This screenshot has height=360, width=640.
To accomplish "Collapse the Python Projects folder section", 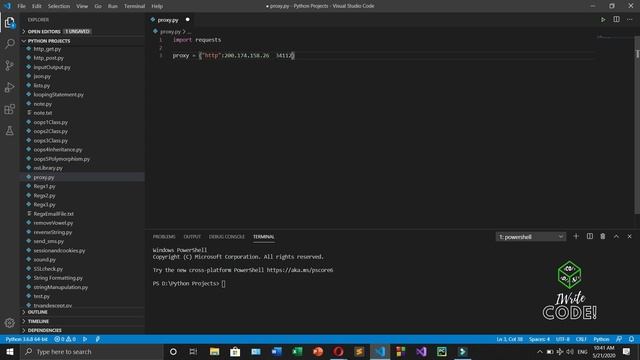I will (82, 41).
